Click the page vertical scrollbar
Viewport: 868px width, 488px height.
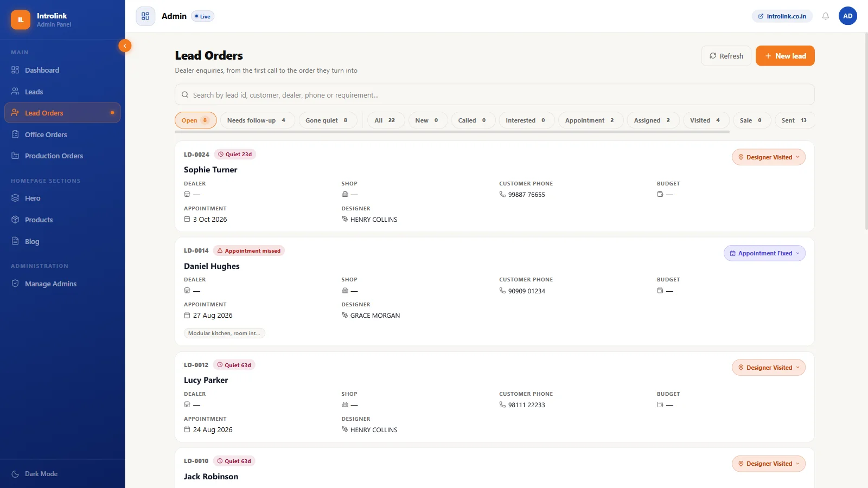click(866, 130)
